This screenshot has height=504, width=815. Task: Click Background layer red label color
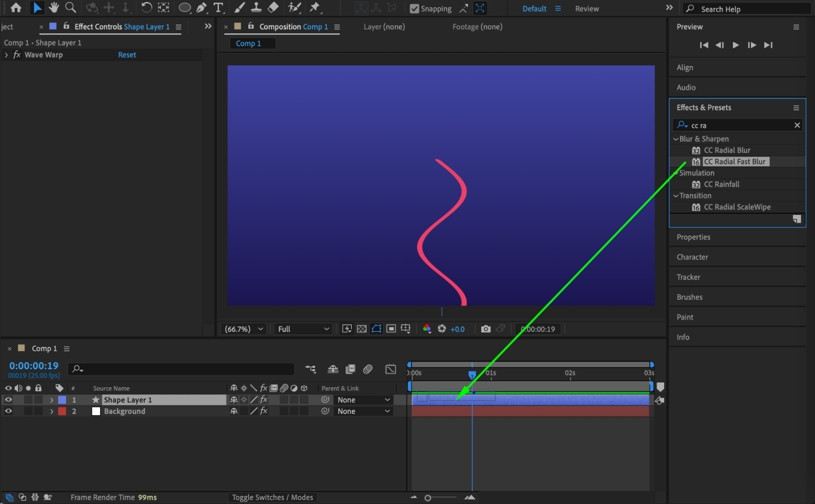[x=62, y=411]
